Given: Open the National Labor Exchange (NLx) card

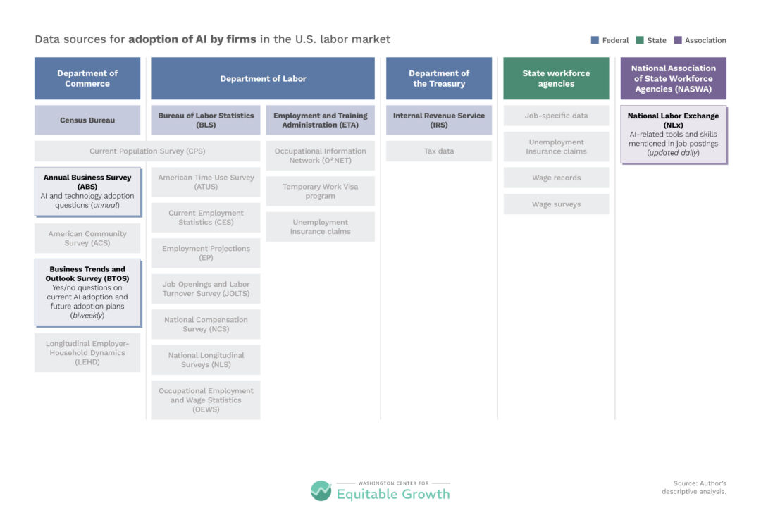Looking at the screenshot, I should [674, 135].
